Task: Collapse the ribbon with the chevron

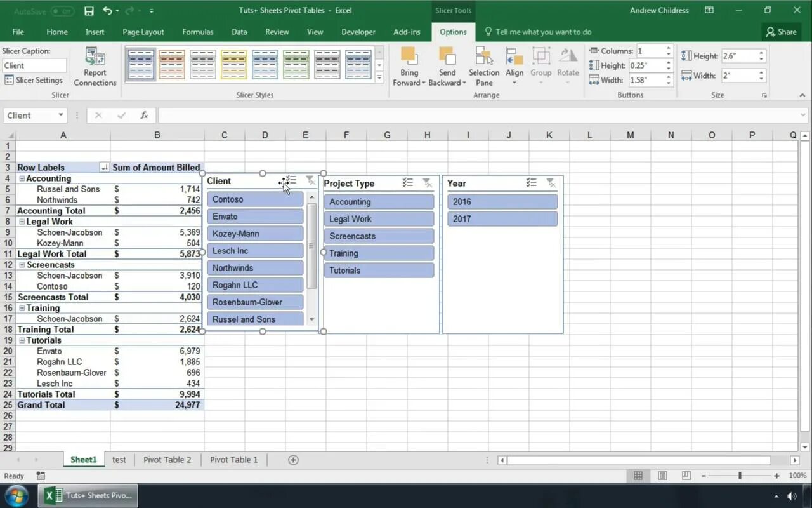Action: click(x=802, y=95)
